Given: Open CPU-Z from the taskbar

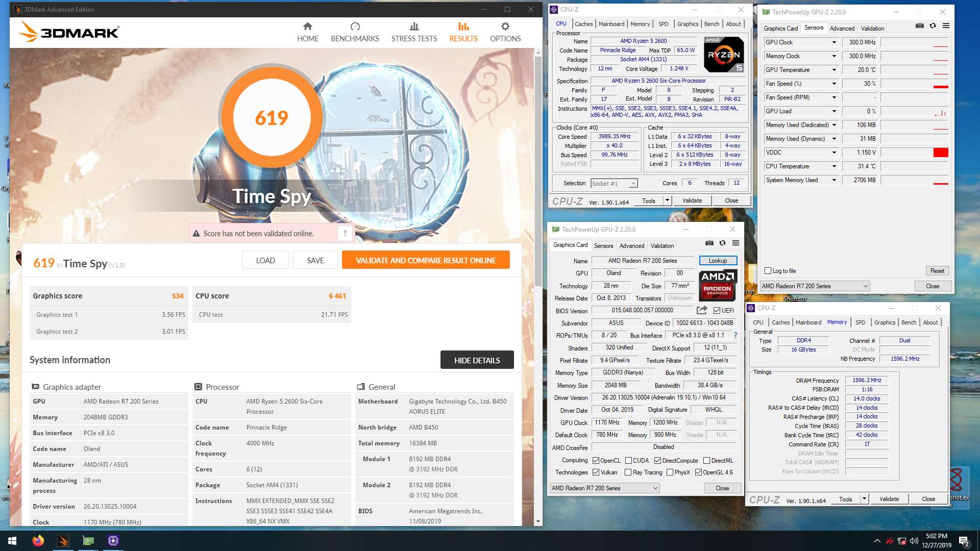Looking at the screenshot, I should tap(113, 541).
